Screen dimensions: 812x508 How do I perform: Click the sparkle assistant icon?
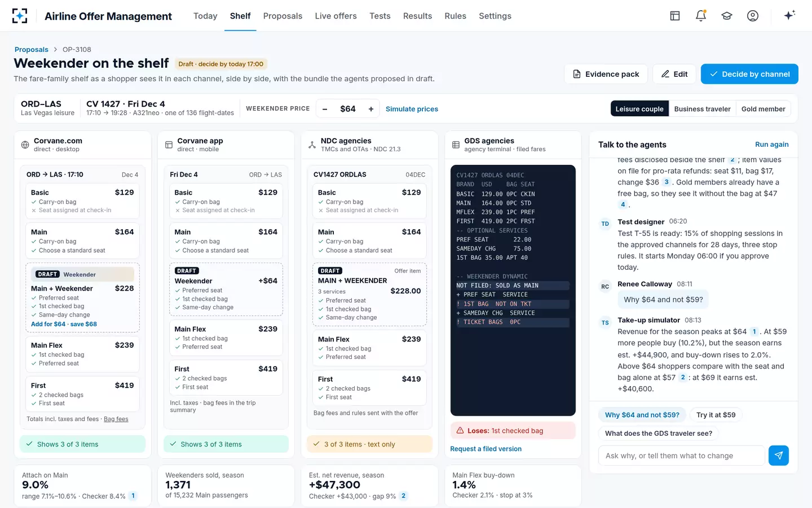pos(789,15)
